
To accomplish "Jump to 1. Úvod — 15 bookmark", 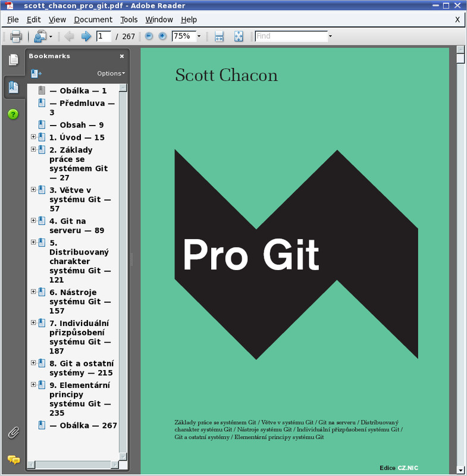I will click(x=77, y=137).
